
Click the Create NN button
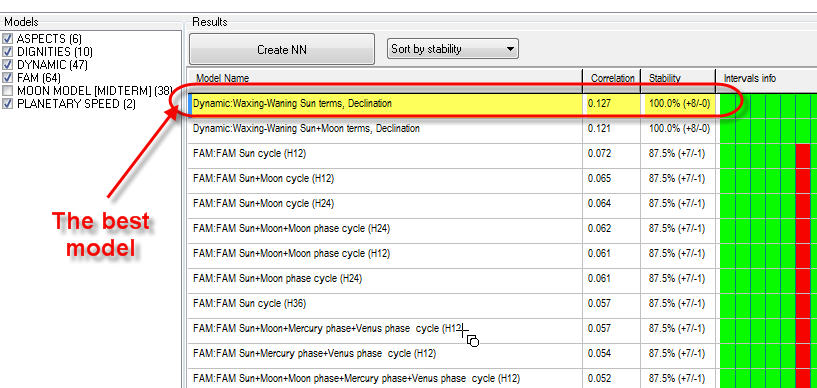tap(282, 49)
